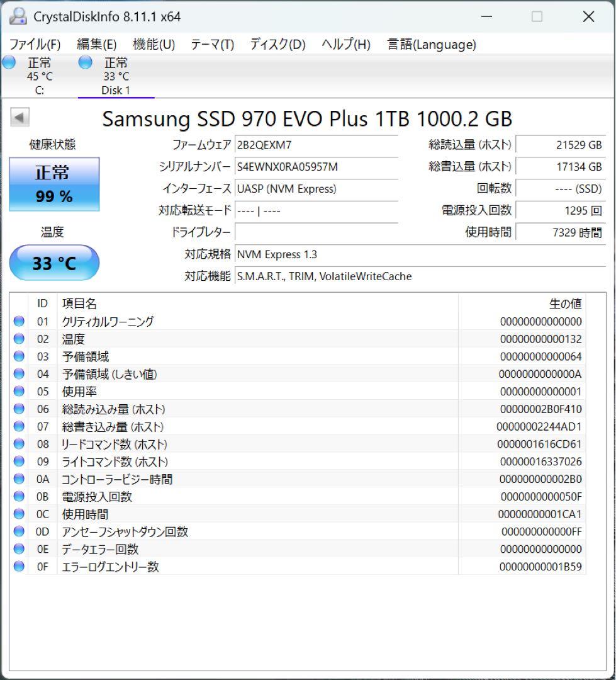Select the Disk 1 tab
The image size is (616, 680).
click(x=116, y=76)
